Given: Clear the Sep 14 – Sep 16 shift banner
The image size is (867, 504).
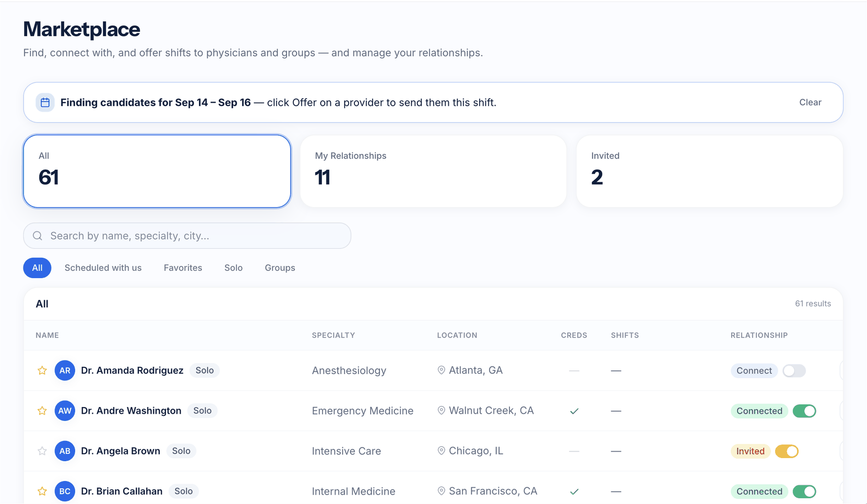Looking at the screenshot, I should click(x=810, y=102).
